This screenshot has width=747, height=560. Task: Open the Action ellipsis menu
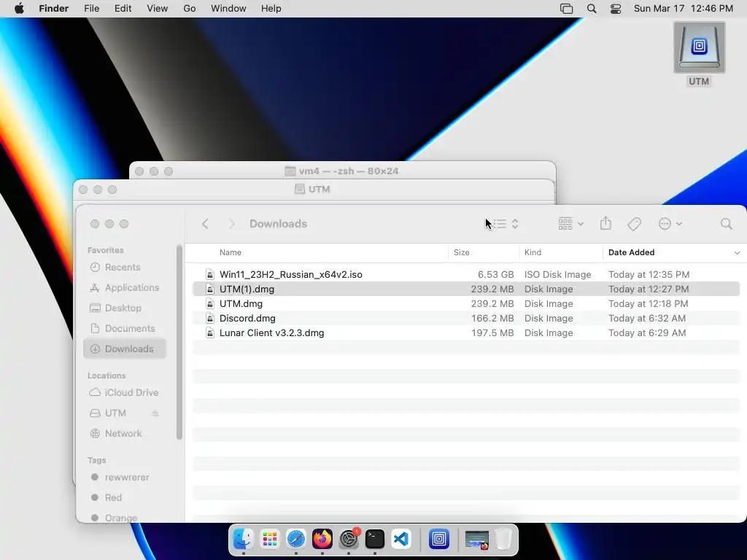click(670, 224)
